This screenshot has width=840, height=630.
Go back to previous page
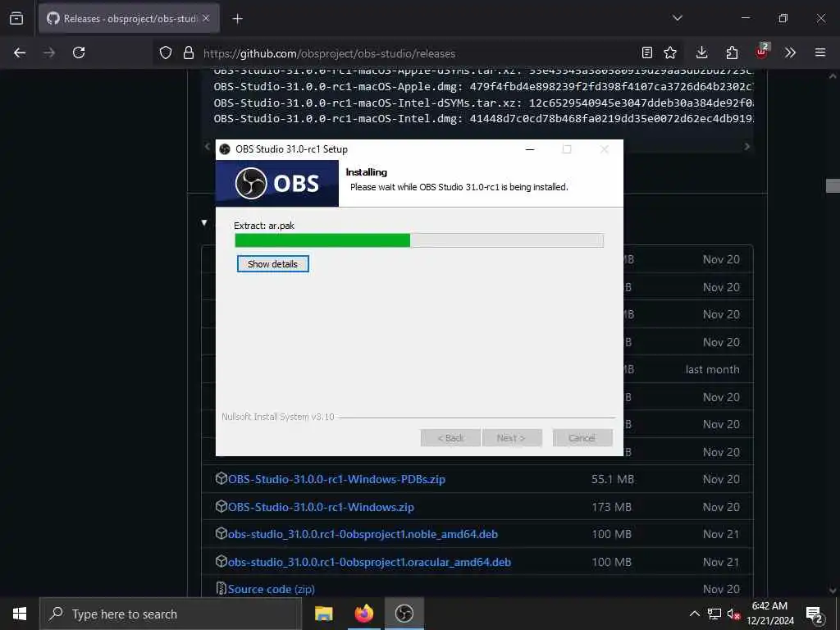click(x=20, y=52)
